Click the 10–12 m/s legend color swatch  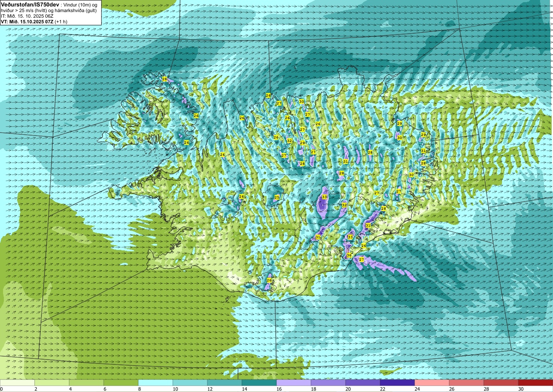[190, 383]
